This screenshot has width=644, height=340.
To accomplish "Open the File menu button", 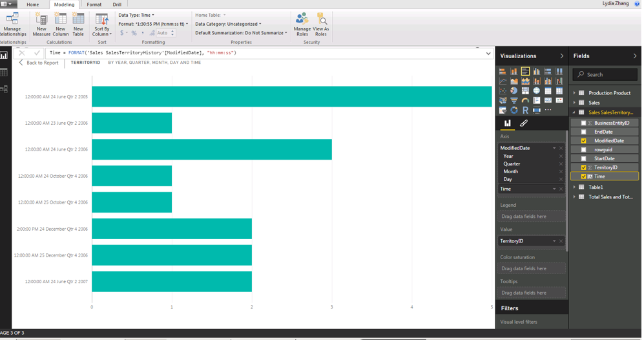I will coord(7,4).
